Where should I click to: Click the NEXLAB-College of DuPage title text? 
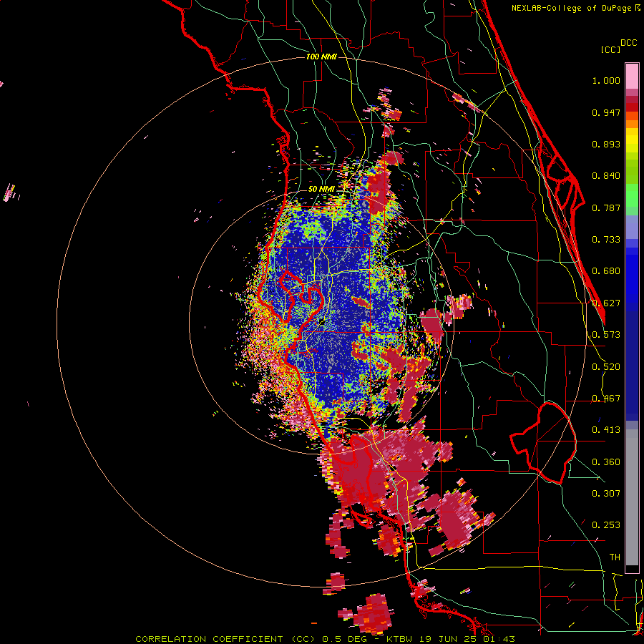[x=572, y=8]
